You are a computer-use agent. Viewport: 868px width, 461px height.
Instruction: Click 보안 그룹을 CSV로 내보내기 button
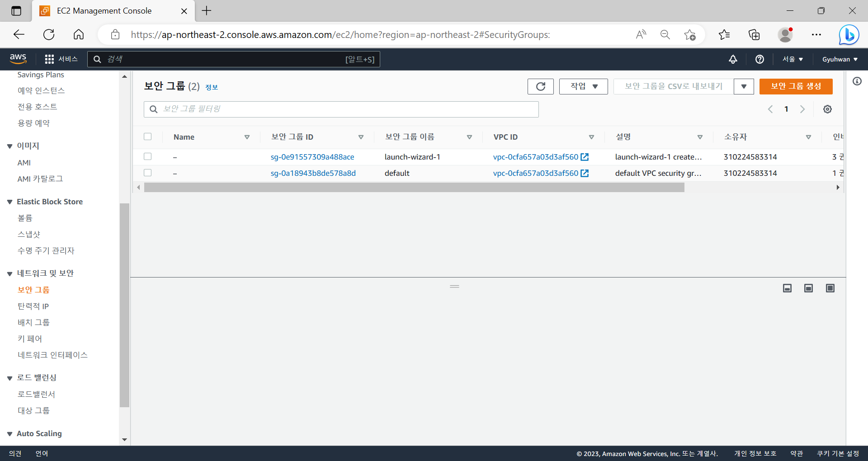[x=674, y=86]
